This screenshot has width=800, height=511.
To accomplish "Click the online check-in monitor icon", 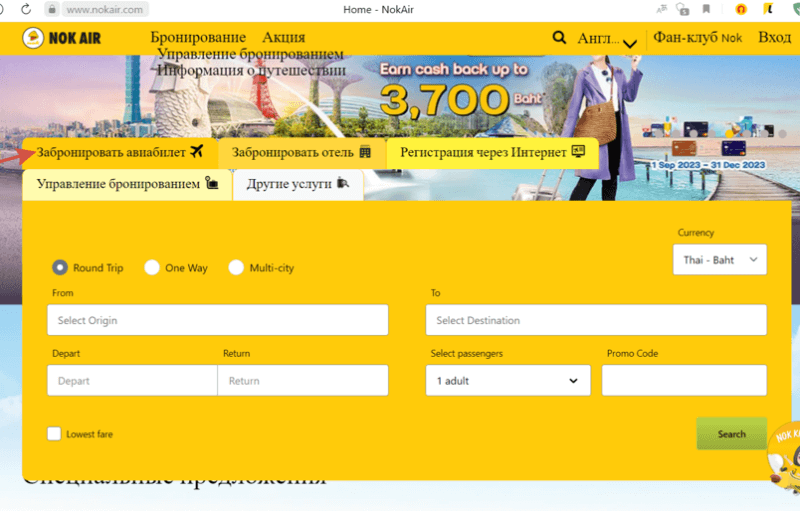I will coord(578,151).
